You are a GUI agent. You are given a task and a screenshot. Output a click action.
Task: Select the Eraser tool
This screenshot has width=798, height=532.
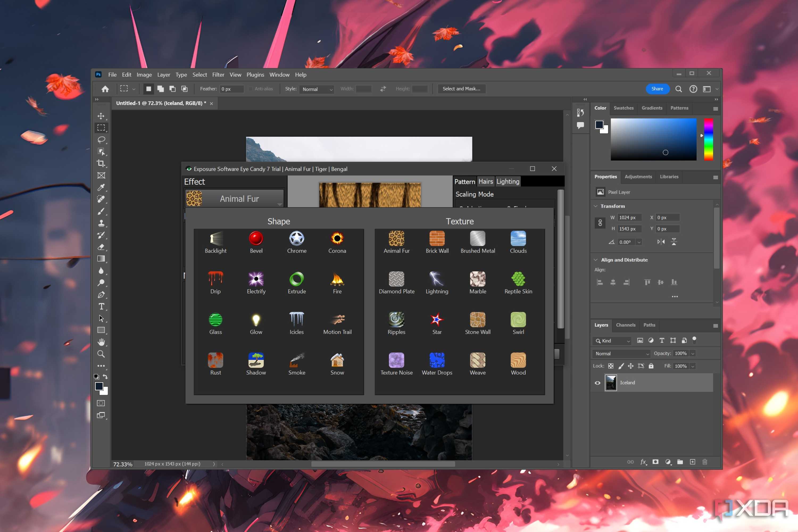point(101,247)
